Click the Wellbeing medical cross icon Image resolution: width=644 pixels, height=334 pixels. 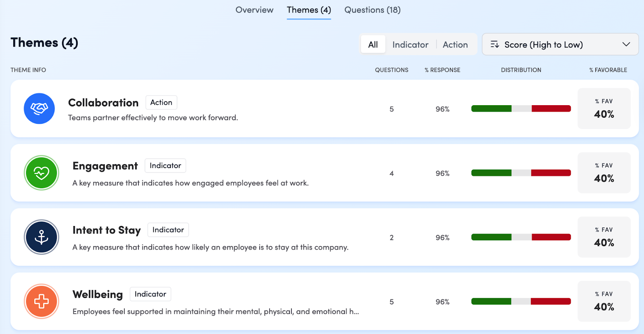coord(41,301)
